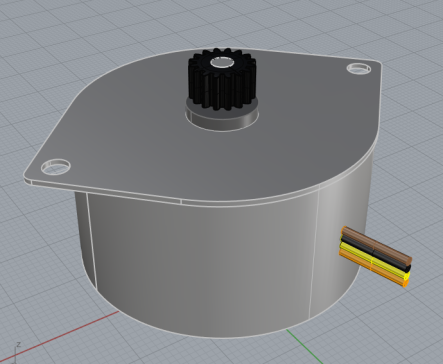Click the green Y axis line

pyautogui.click(x=305, y=346)
